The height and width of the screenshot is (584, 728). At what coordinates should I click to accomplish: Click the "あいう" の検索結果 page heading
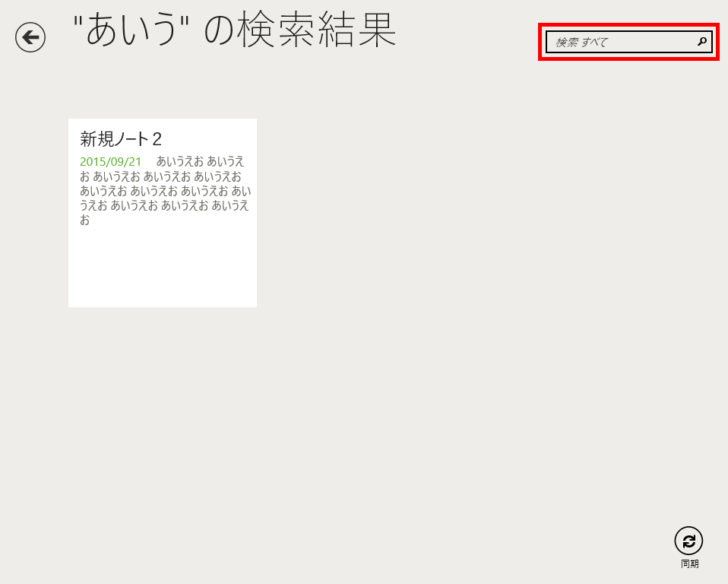235,30
